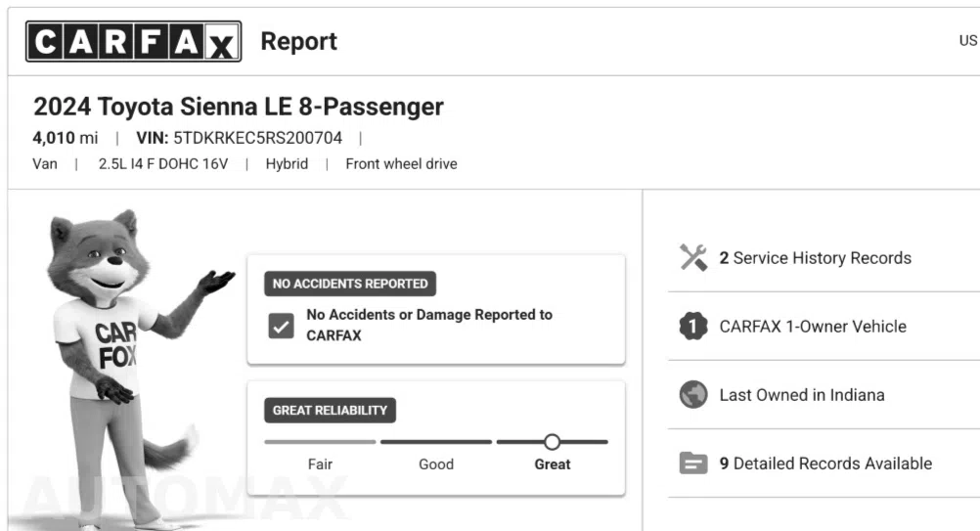Click the globe icon beside Last Owned
This screenshot has width=980, height=531.
[x=693, y=395]
